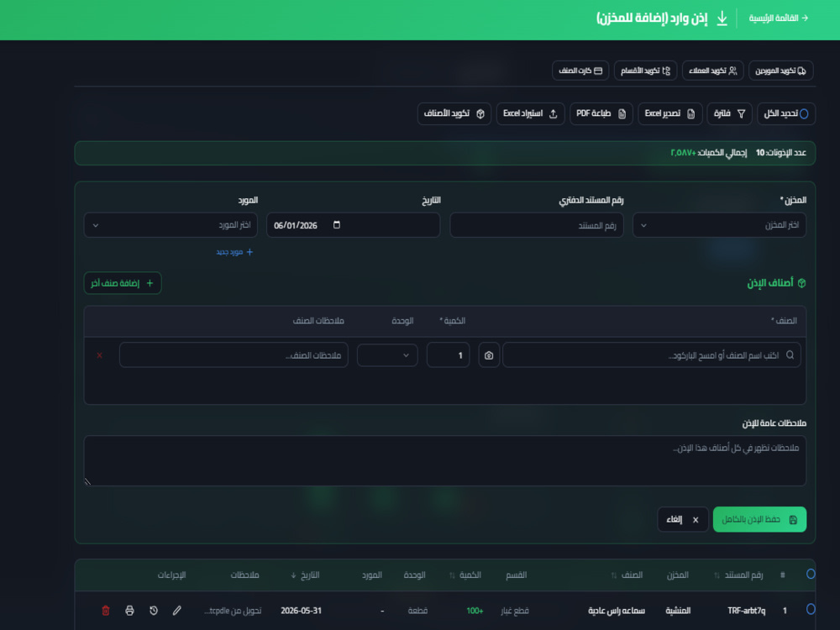Image resolution: width=840 pixels, height=630 pixels.
Task: Toggle تحديد الكل select all
Action: tap(786, 113)
